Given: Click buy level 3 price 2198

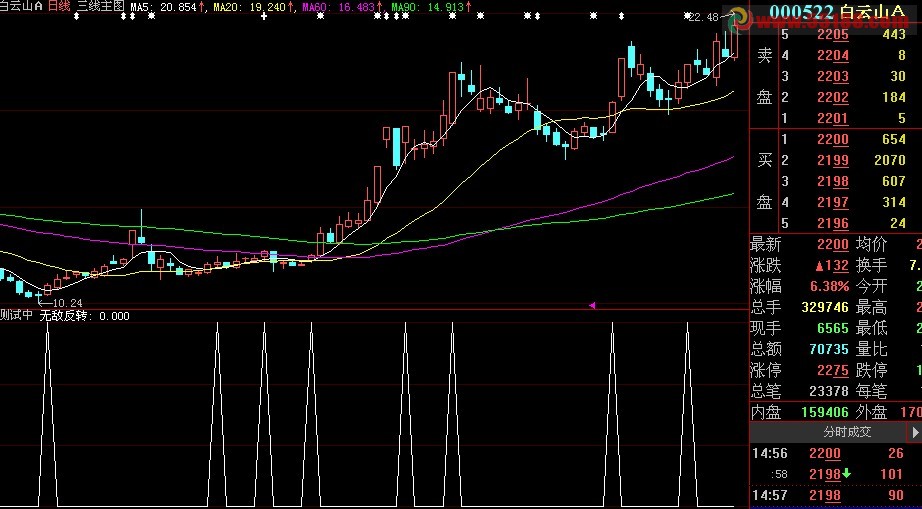Looking at the screenshot, I should [x=833, y=182].
